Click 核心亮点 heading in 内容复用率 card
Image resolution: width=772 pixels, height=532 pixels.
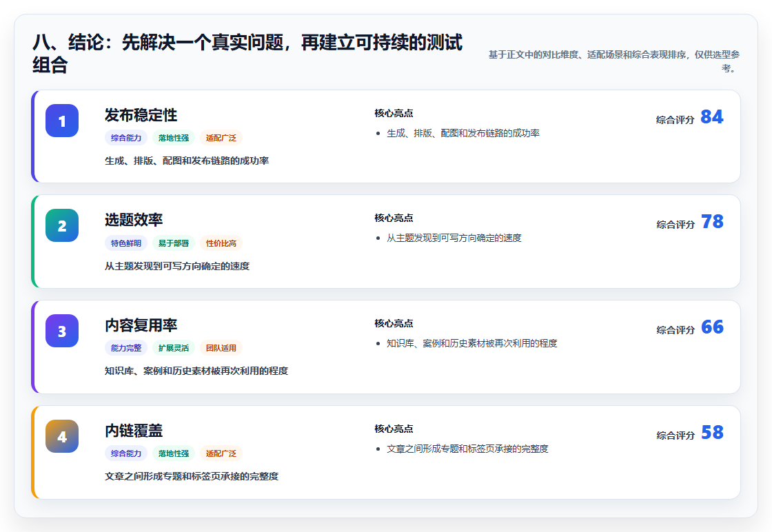[394, 323]
